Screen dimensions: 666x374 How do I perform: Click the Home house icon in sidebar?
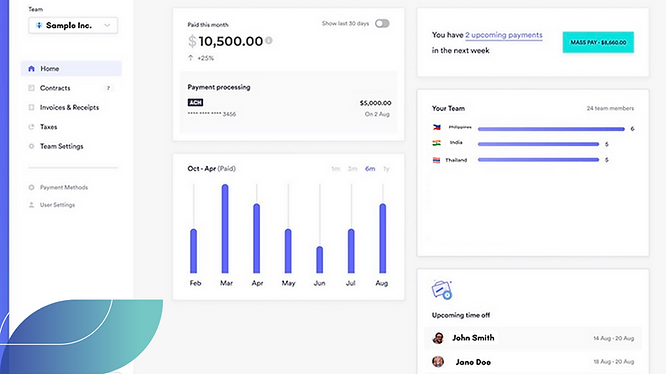click(31, 68)
